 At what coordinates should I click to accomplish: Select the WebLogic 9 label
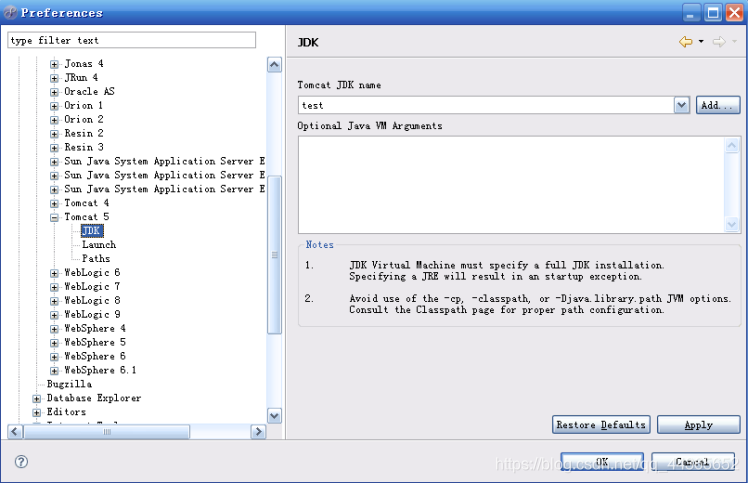(92, 314)
